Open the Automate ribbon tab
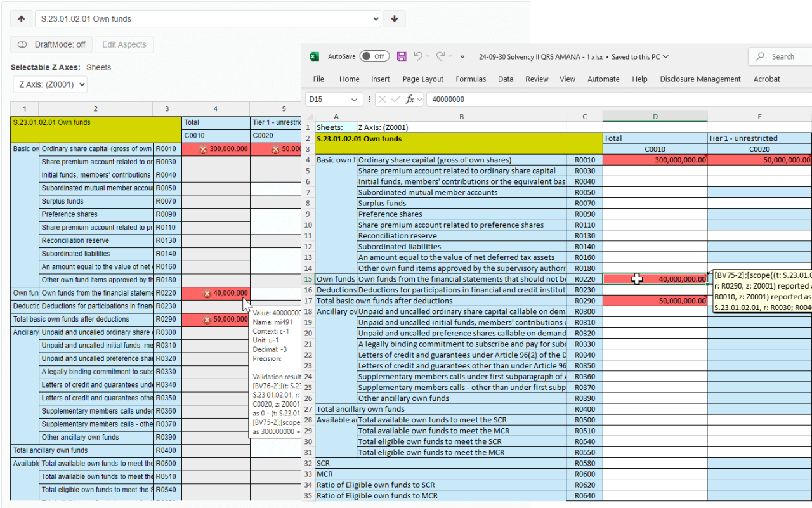Screen dimensions: 812x508 (603, 79)
